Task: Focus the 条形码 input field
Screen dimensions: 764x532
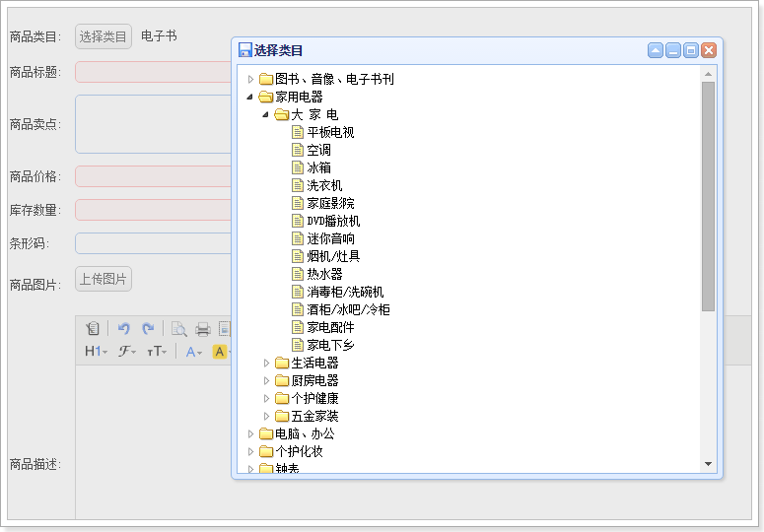Action: [153, 243]
